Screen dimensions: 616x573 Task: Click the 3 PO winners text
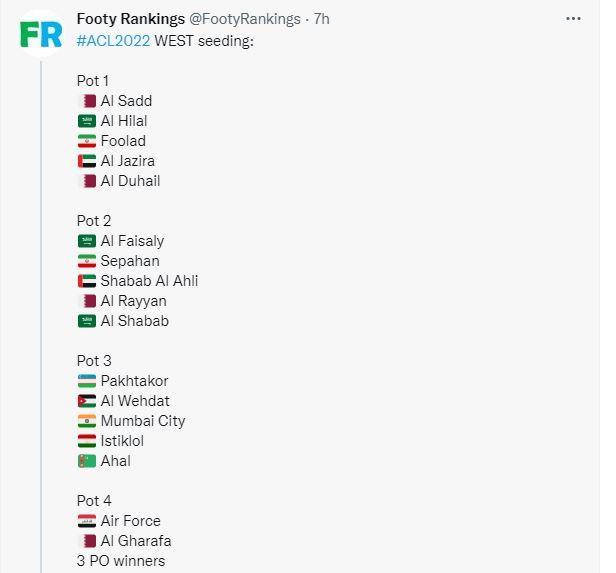coord(121,561)
